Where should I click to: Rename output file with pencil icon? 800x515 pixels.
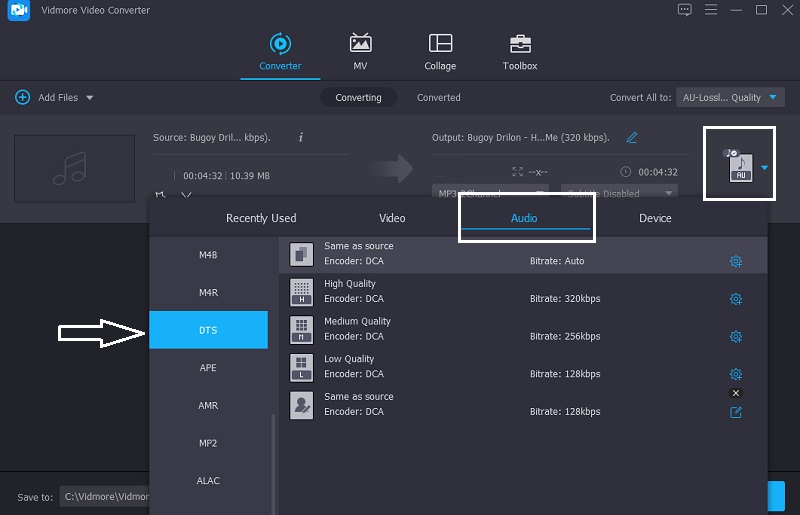point(632,137)
